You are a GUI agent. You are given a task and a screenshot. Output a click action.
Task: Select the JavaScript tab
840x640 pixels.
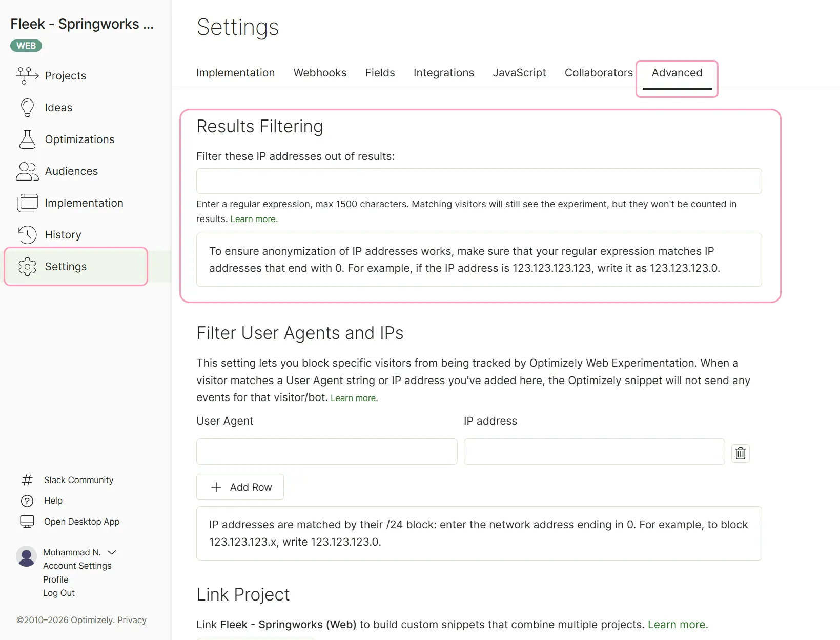coord(519,73)
